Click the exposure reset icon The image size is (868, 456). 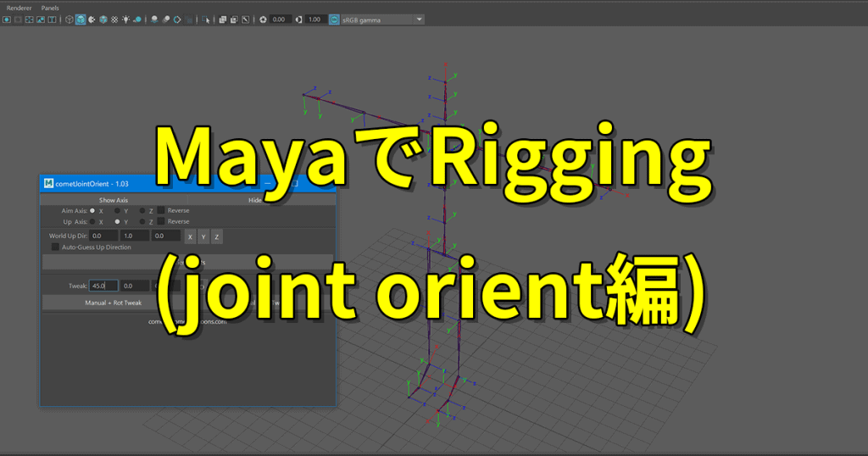tap(263, 19)
